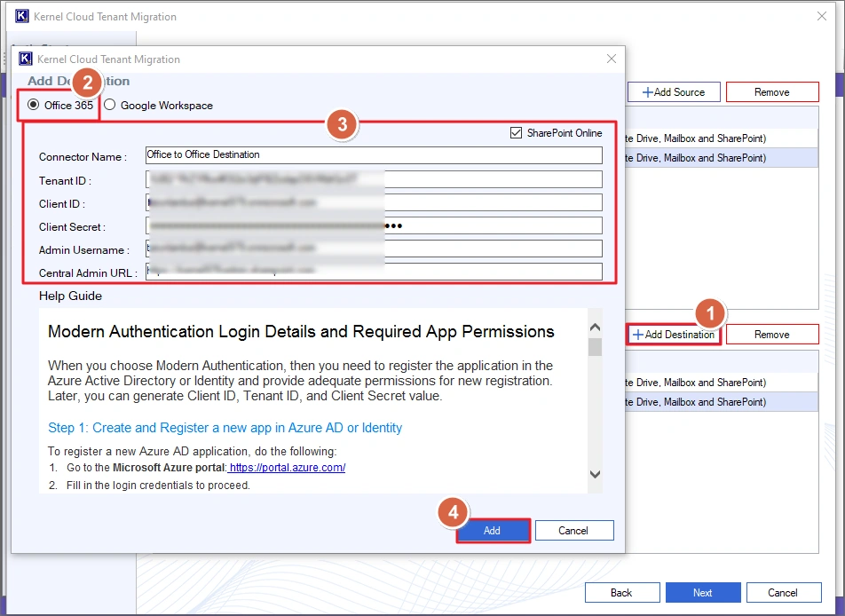This screenshot has width=845, height=616.
Task: Click the Connector Name input field
Action: tap(374, 155)
